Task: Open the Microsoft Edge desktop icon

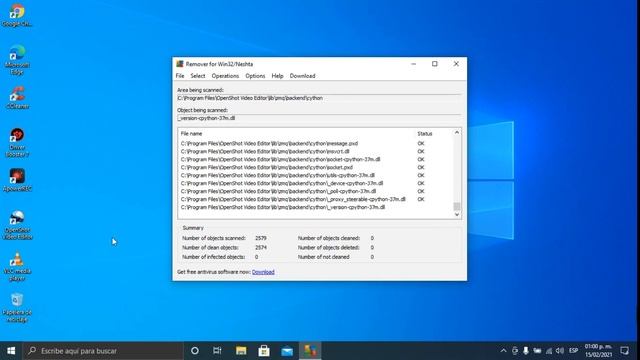Action: pyautogui.click(x=17, y=60)
